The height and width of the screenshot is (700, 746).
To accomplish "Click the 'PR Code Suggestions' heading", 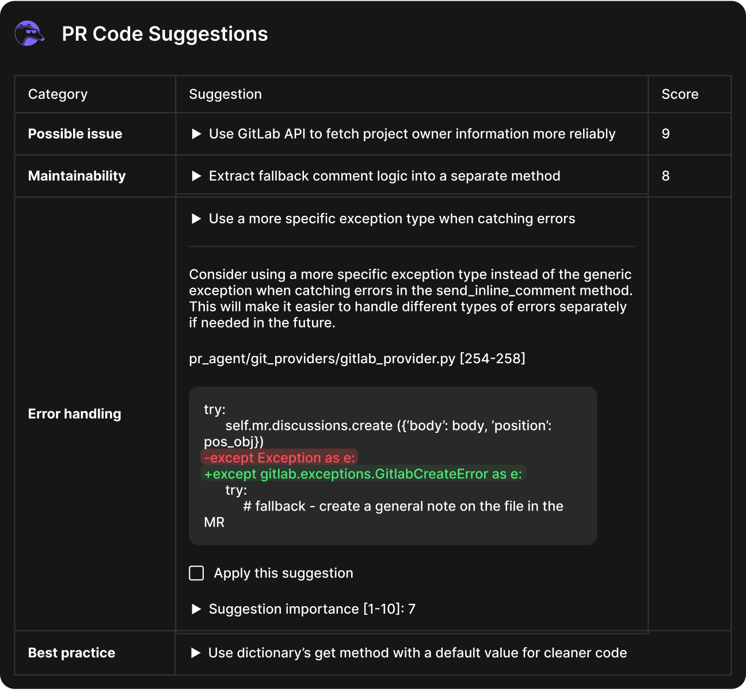I will [x=165, y=34].
